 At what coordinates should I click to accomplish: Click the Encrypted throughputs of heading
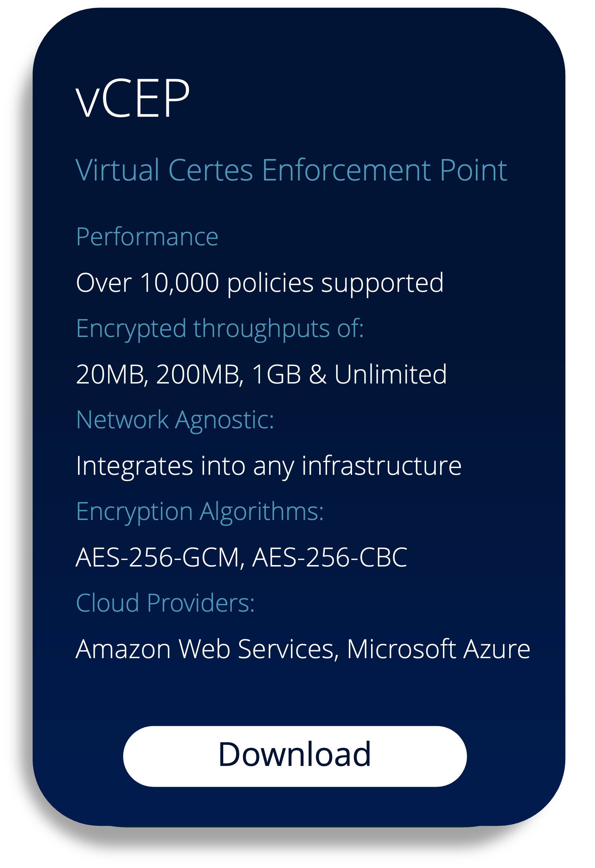(x=220, y=329)
